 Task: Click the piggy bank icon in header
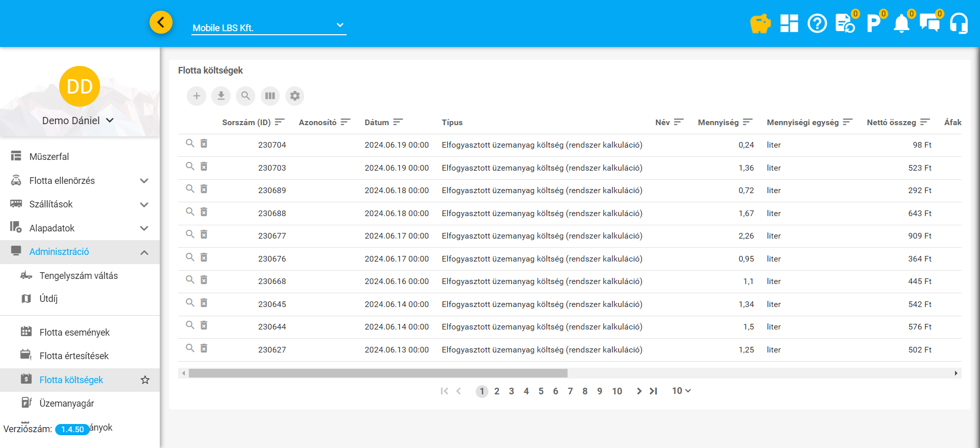pos(760,23)
